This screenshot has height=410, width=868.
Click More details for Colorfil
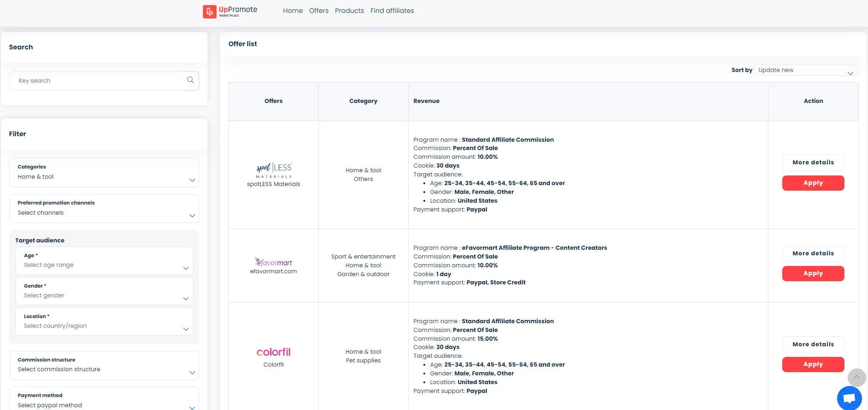point(813,344)
